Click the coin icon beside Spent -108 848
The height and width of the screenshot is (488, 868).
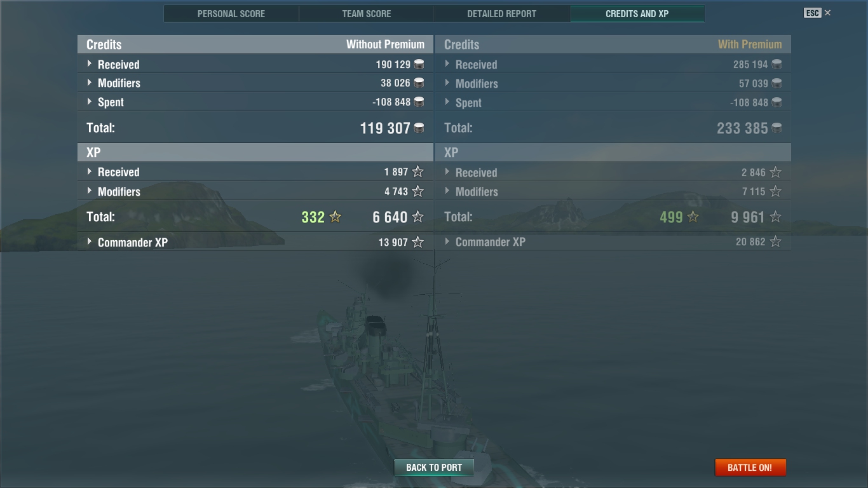point(419,102)
